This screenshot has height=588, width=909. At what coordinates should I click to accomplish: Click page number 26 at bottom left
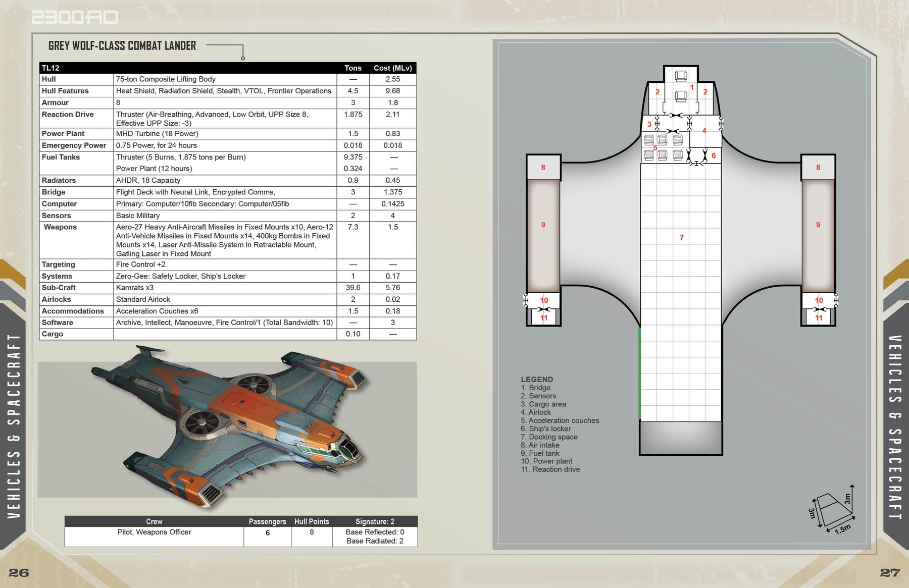pos(19,573)
